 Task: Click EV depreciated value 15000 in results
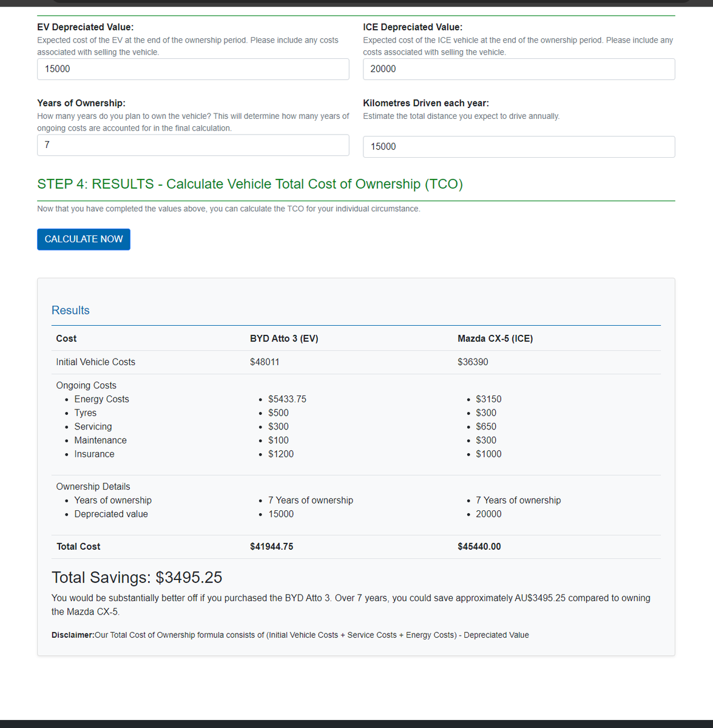(281, 514)
